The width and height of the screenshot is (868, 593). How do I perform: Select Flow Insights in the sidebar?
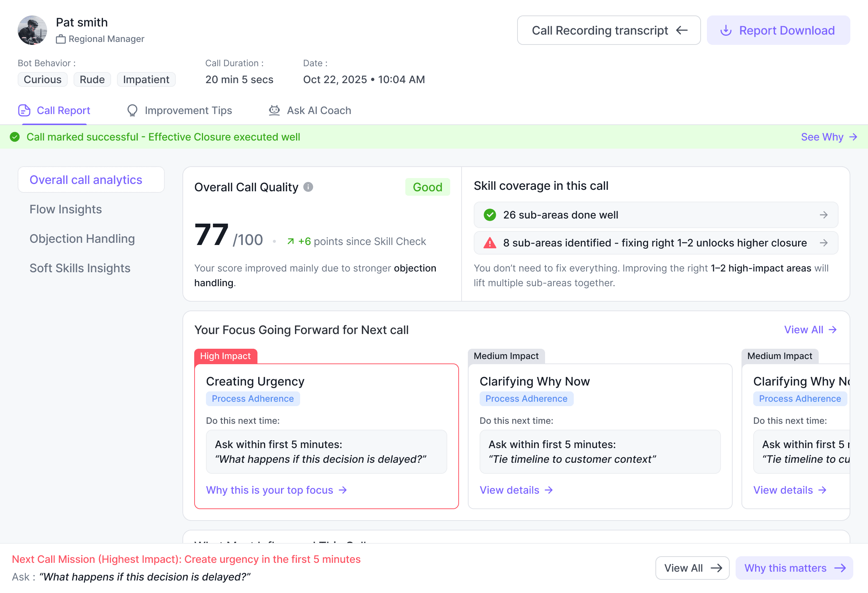tap(66, 209)
